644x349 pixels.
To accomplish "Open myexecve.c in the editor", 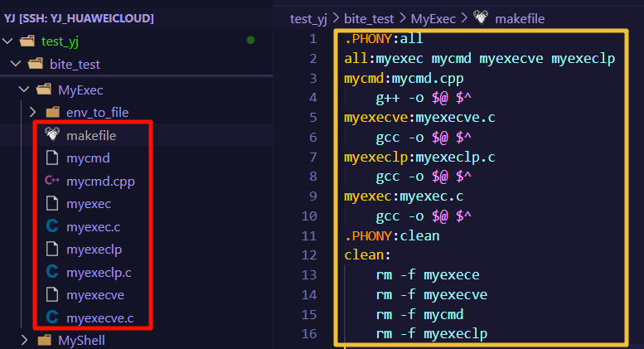I will coord(99,318).
